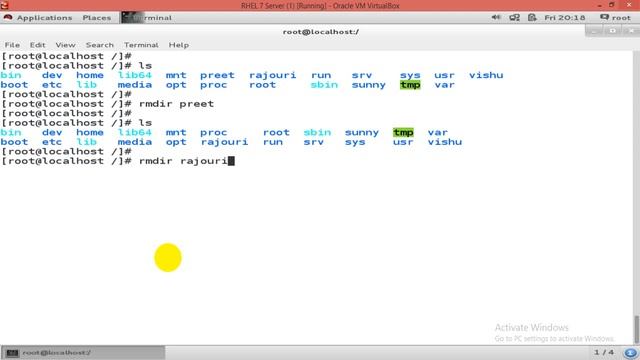
Task: Open the Terminal menu
Action: point(141,45)
